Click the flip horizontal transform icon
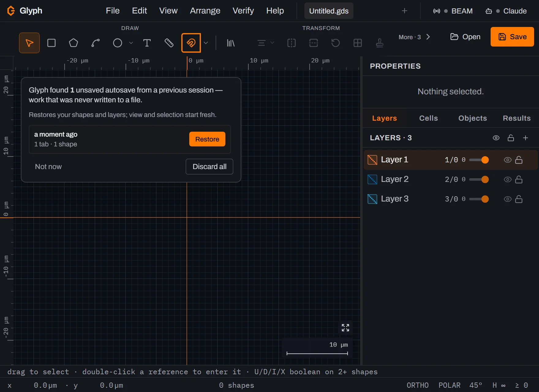The width and height of the screenshot is (539, 392). (x=292, y=43)
